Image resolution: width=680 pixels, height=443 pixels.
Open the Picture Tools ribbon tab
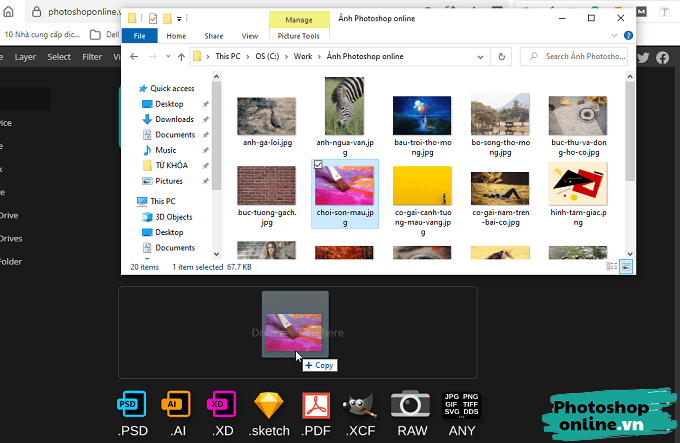click(298, 36)
